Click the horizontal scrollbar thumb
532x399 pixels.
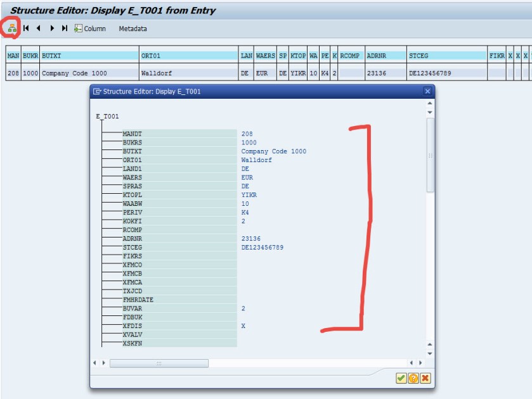tap(159, 363)
